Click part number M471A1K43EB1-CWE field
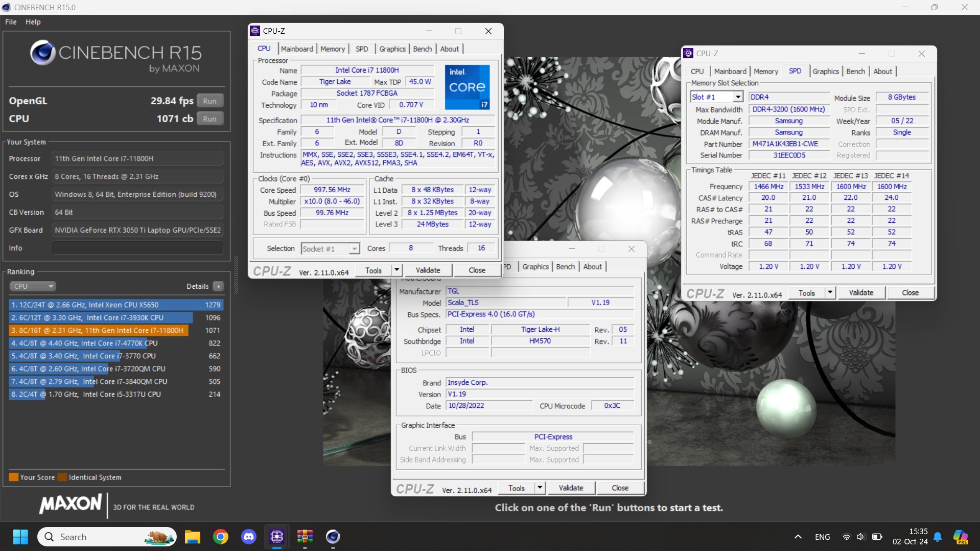The width and height of the screenshot is (980, 551). 789,144
